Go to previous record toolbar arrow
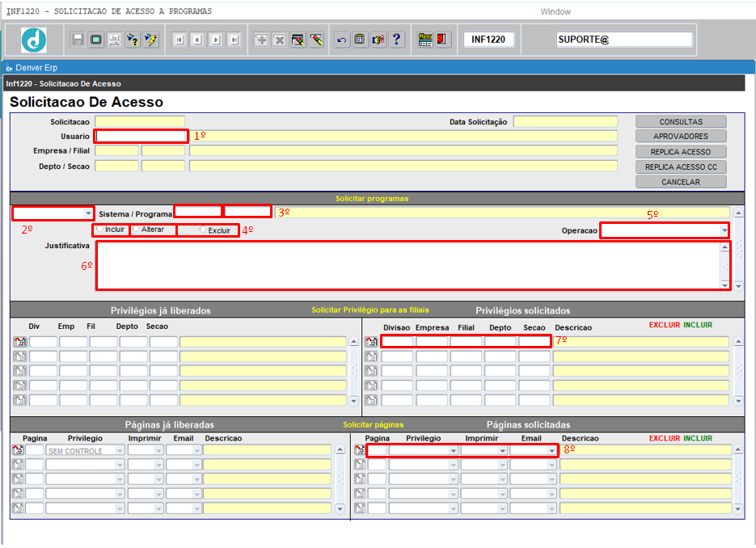This screenshot has width=756, height=548. tap(197, 40)
